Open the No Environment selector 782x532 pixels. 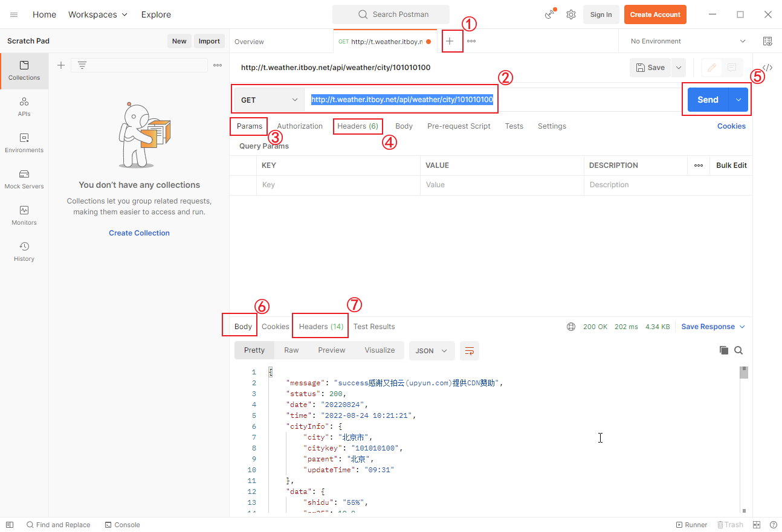pyautogui.click(x=688, y=41)
